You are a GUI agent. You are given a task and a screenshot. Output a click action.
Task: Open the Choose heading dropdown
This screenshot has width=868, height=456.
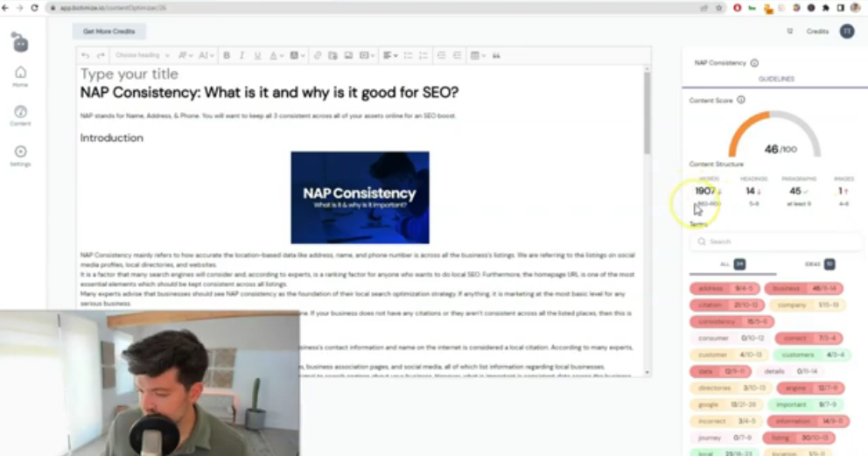coord(143,55)
